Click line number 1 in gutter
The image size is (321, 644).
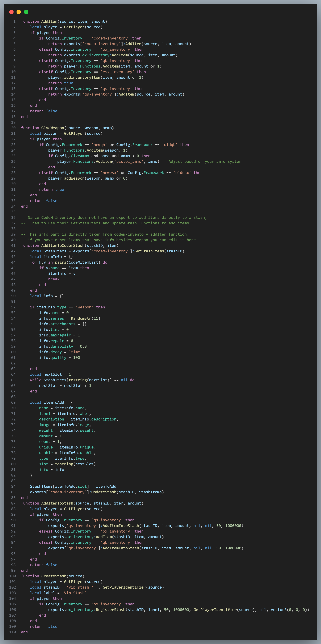pyautogui.click(x=14, y=22)
